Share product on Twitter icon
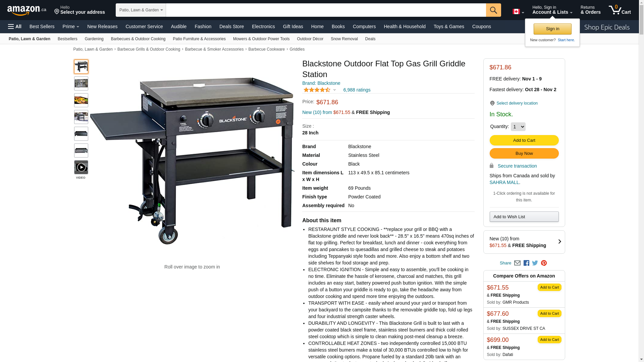Viewport: 644px width, 362px height. (535, 263)
